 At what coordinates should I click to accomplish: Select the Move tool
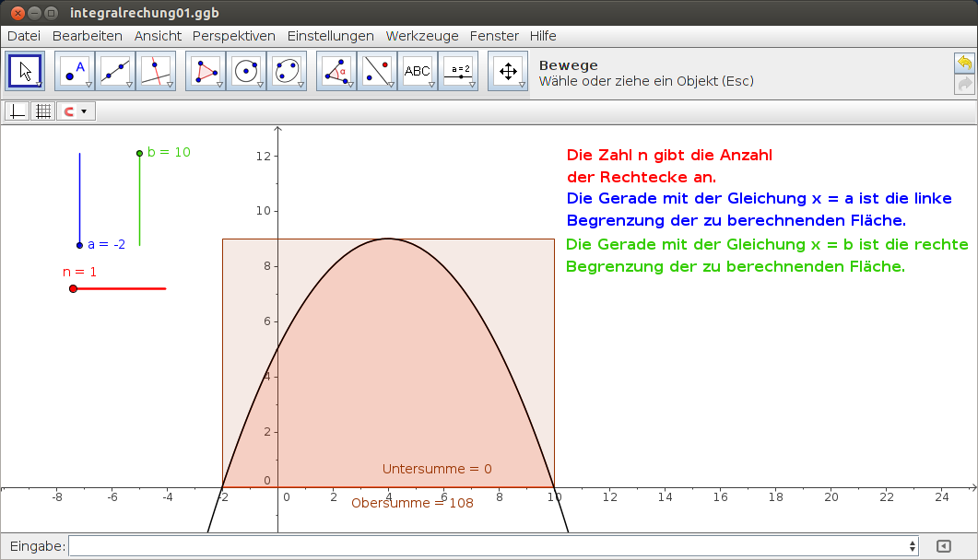click(x=25, y=71)
